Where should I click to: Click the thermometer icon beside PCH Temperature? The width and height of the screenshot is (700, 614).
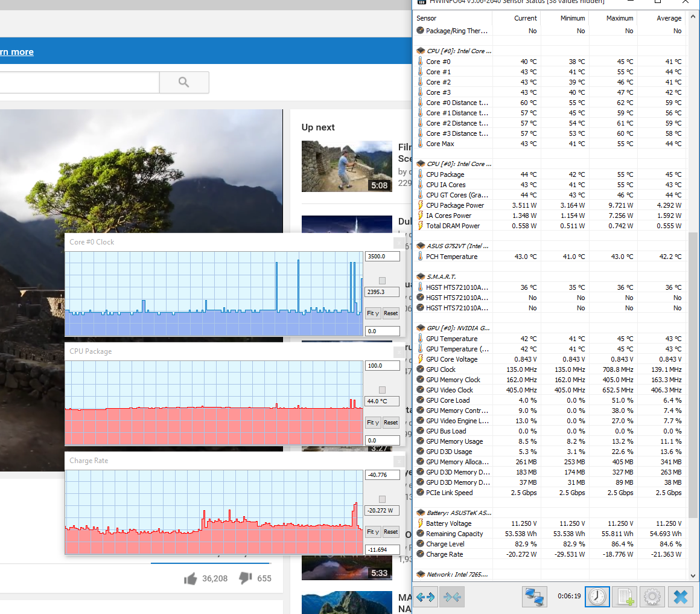point(420,257)
